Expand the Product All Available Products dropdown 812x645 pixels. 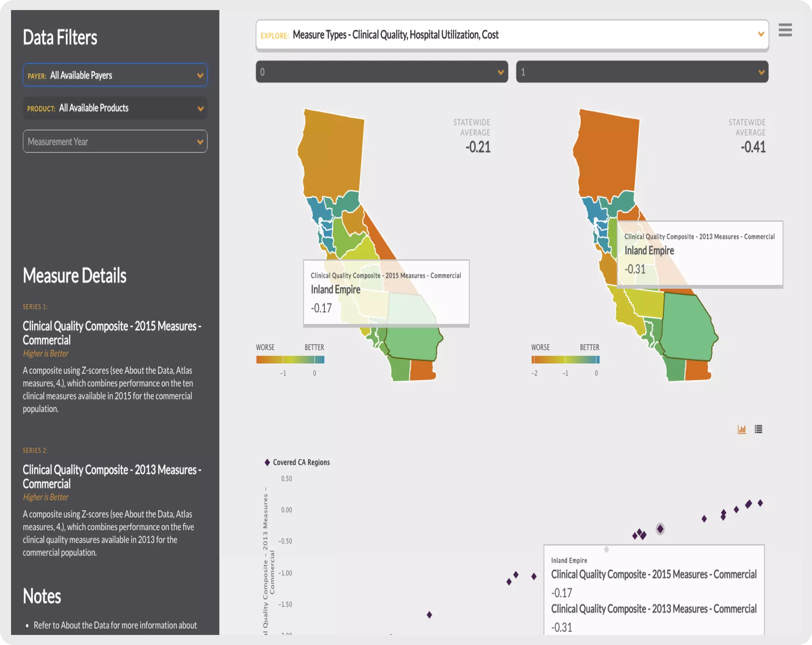[x=115, y=108]
